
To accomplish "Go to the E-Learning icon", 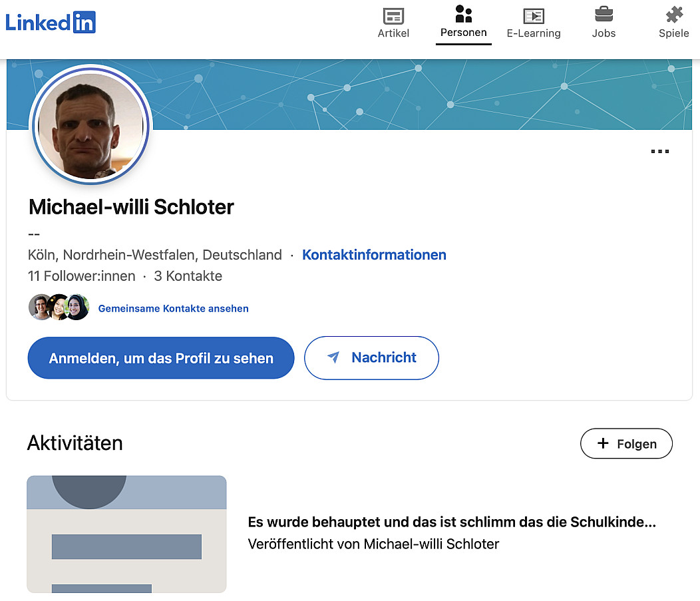I will pos(533,16).
